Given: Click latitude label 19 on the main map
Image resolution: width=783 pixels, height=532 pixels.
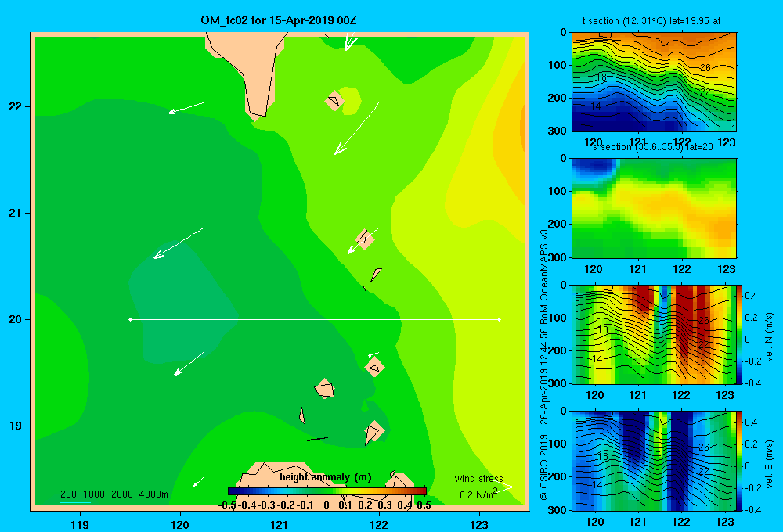Looking at the screenshot, I should 15,426.
